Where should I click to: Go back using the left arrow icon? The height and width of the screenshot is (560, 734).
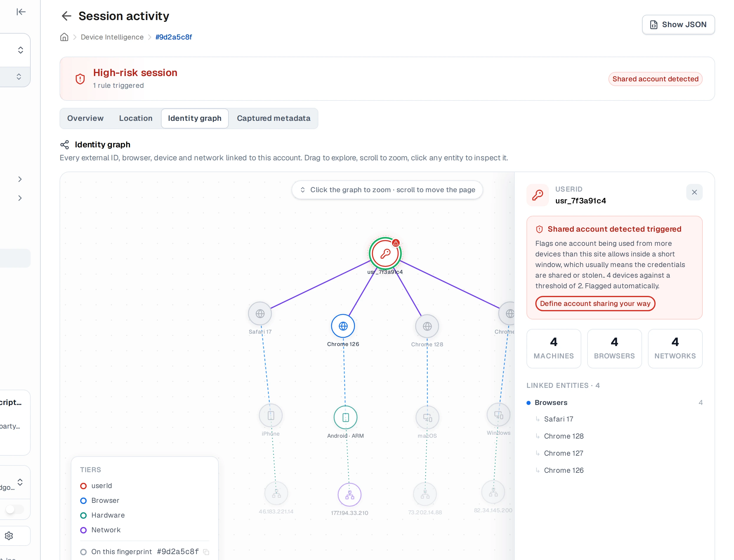[x=66, y=16]
